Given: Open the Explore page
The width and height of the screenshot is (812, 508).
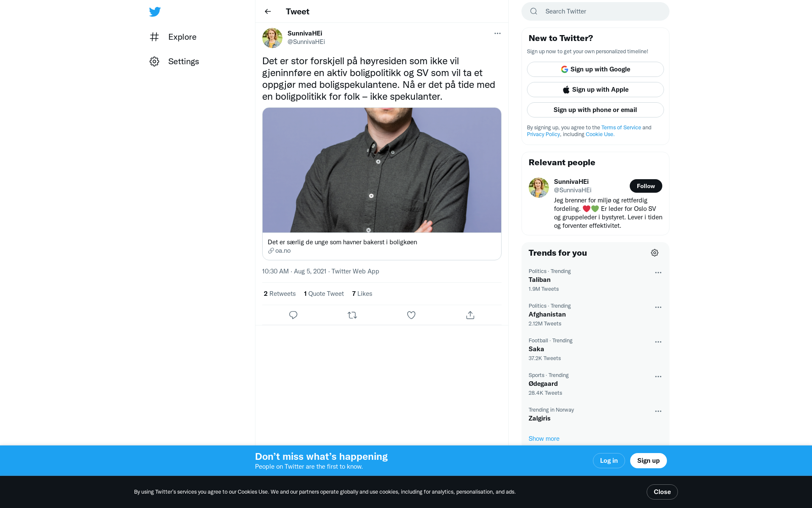Looking at the screenshot, I should [x=182, y=37].
